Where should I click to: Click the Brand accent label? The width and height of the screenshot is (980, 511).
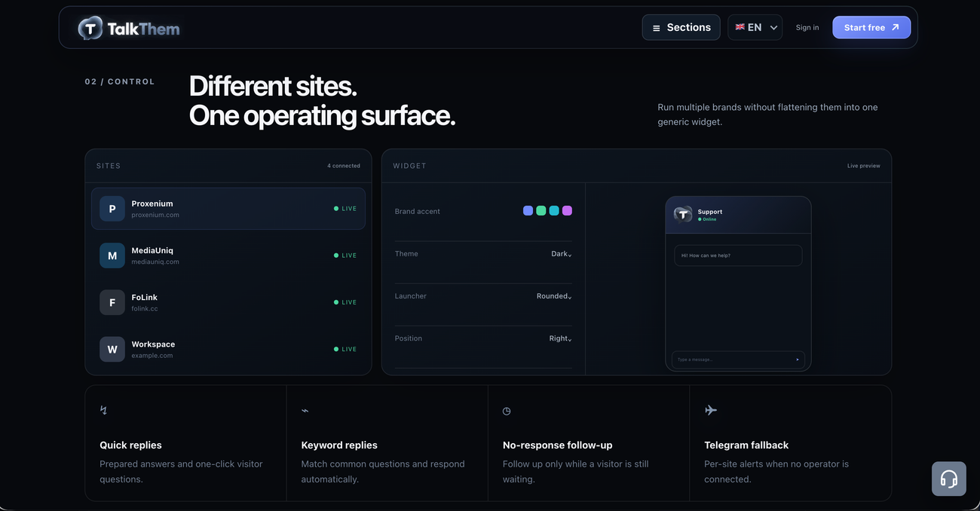[418, 212]
